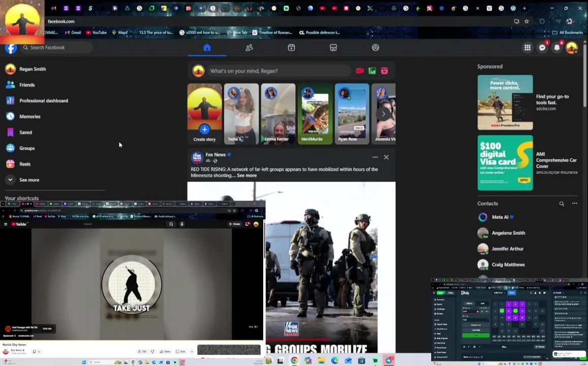Open Emma Ferrier's story
Viewport: 588px width, 366px height.
coord(278,114)
